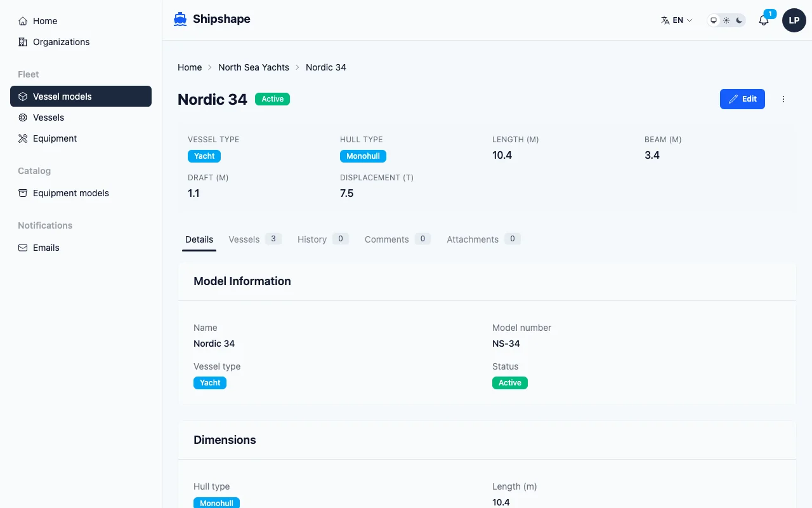Screen dimensions: 812x508
Task: Open the LP user avatar menu
Action: pyautogui.click(x=794, y=20)
